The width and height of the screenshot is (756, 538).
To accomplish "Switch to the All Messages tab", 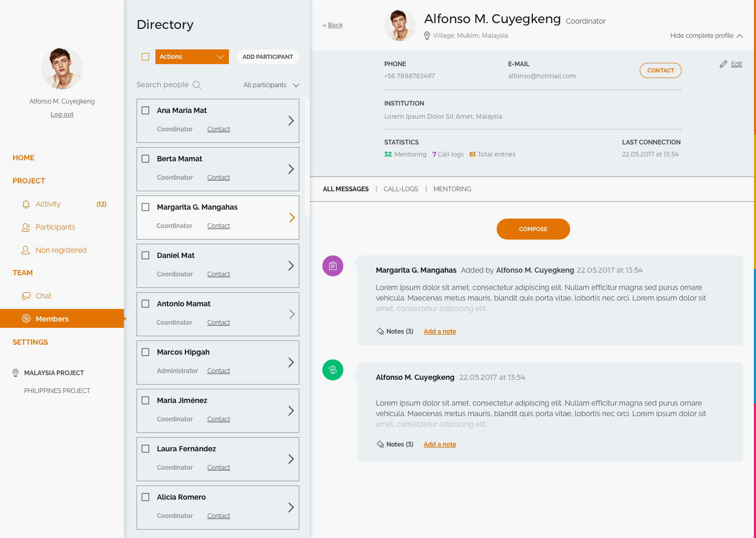I will tap(345, 189).
